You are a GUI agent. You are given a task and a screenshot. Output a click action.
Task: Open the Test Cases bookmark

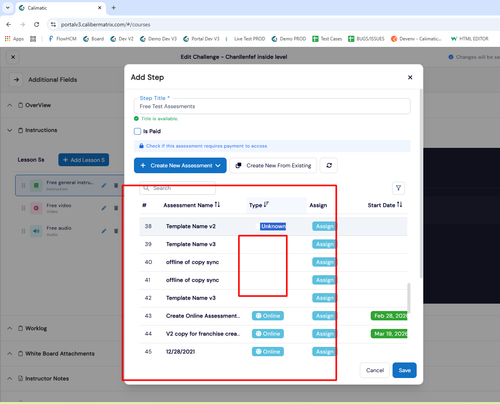click(327, 39)
